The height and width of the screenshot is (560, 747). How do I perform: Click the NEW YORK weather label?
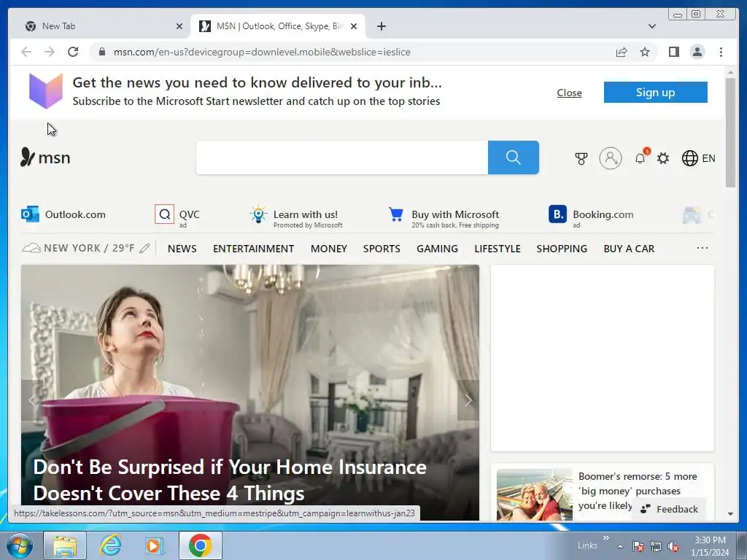tap(89, 248)
